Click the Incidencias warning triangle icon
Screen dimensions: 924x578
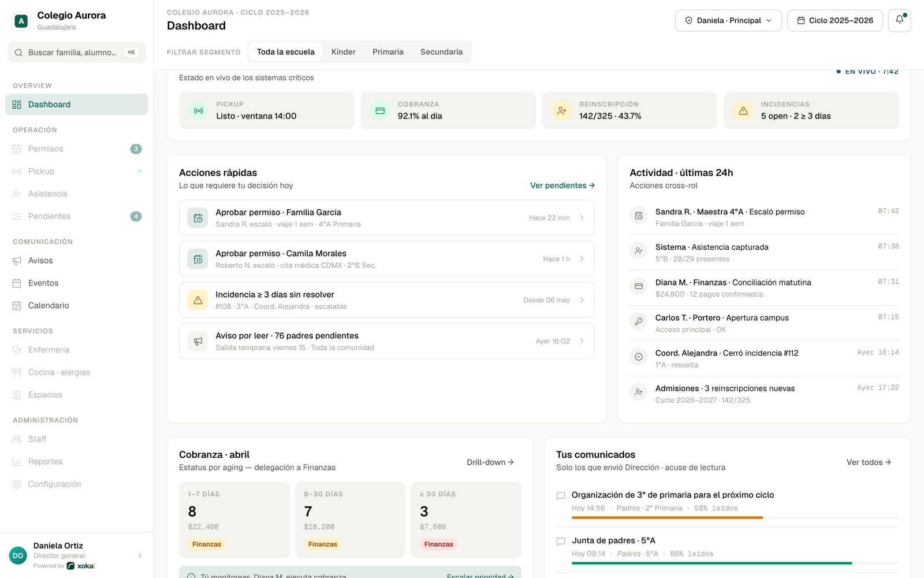(743, 110)
